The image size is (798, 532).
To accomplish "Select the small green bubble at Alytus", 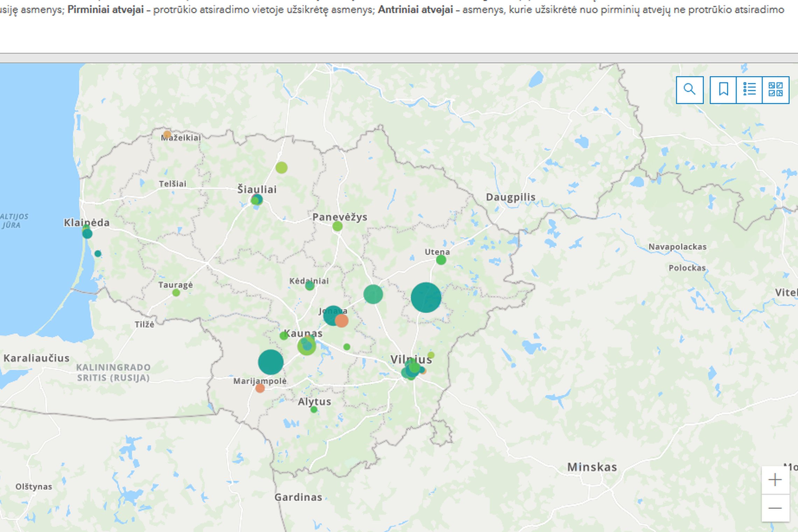I will 314,409.
